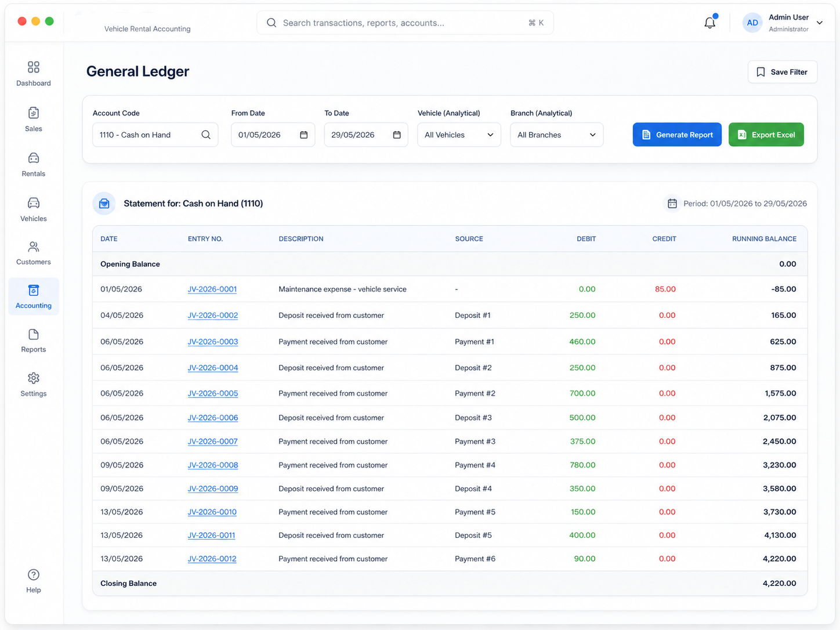This screenshot has width=840, height=630.
Task: Click the -85.00 running balance
Action: 784,289
